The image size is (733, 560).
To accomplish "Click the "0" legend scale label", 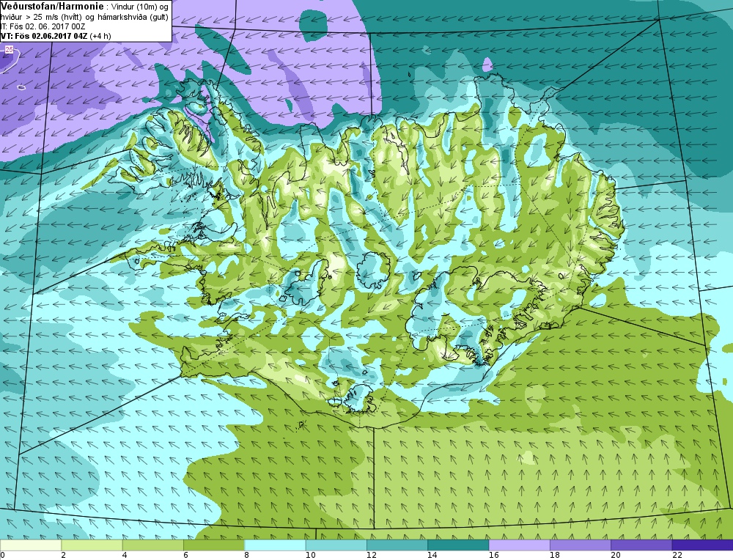I will 2,556.
